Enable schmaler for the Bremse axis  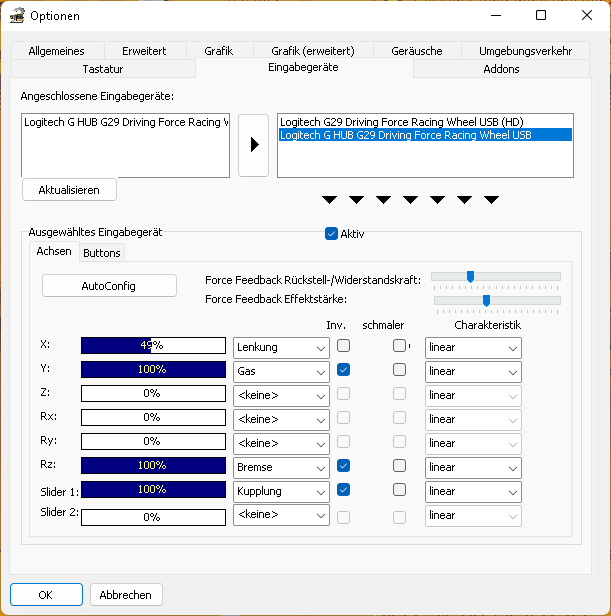pos(400,466)
